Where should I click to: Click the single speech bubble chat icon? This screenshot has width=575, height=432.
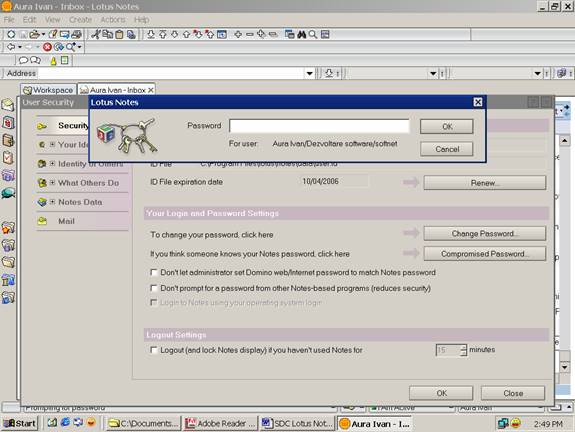pos(23,60)
